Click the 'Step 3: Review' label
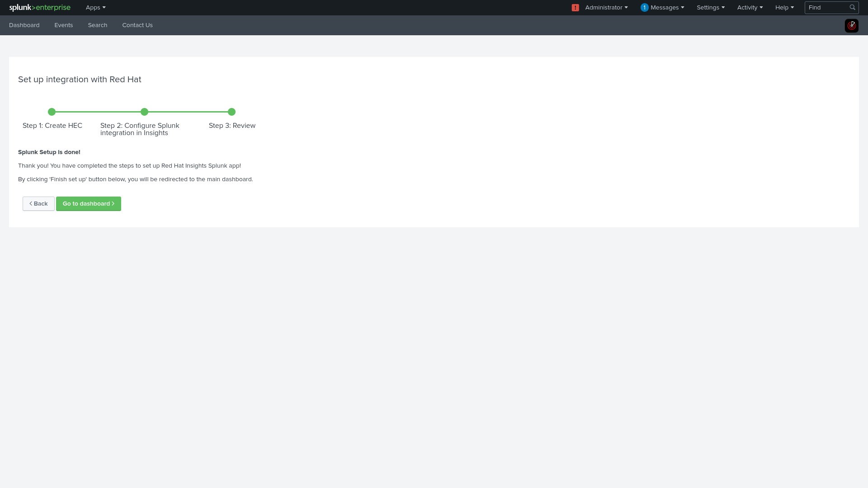 coord(232,126)
